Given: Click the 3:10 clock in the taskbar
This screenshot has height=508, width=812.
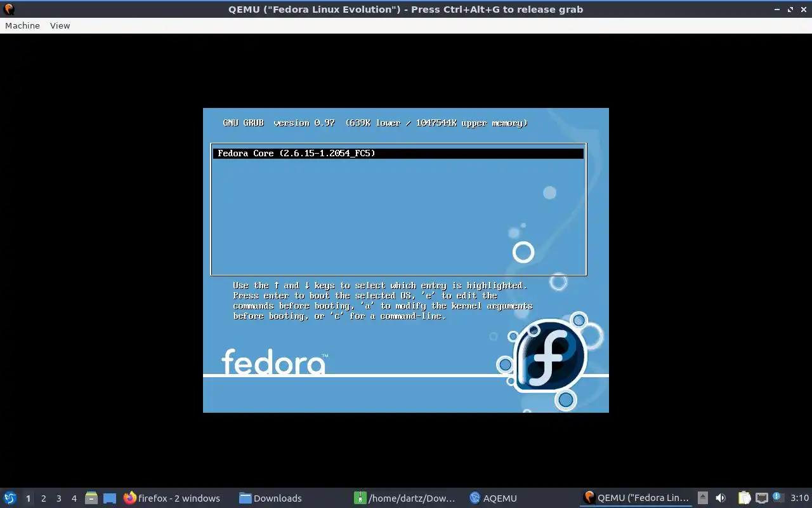Looking at the screenshot, I should [x=799, y=498].
